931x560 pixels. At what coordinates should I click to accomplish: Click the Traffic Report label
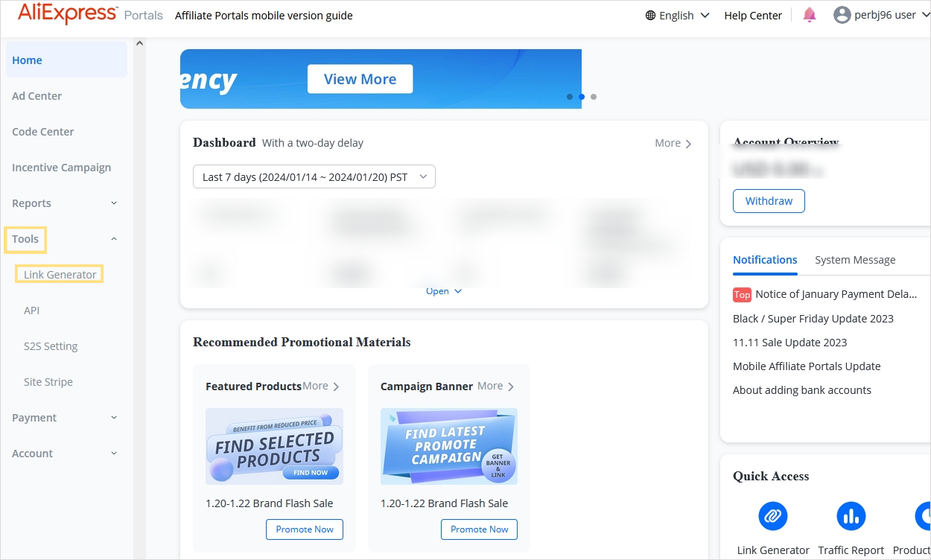(x=851, y=550)
